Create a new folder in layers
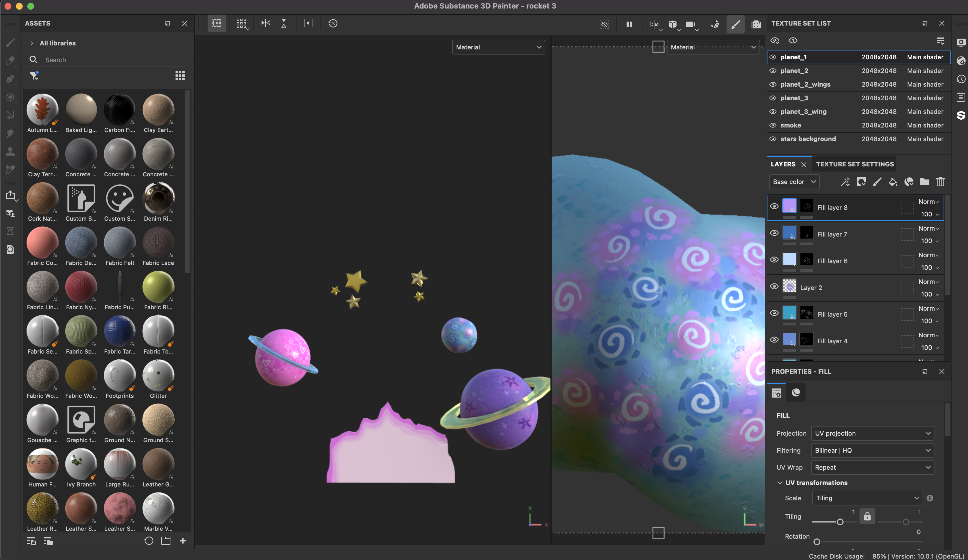This screenshot has width=968, height=560. 925,182
